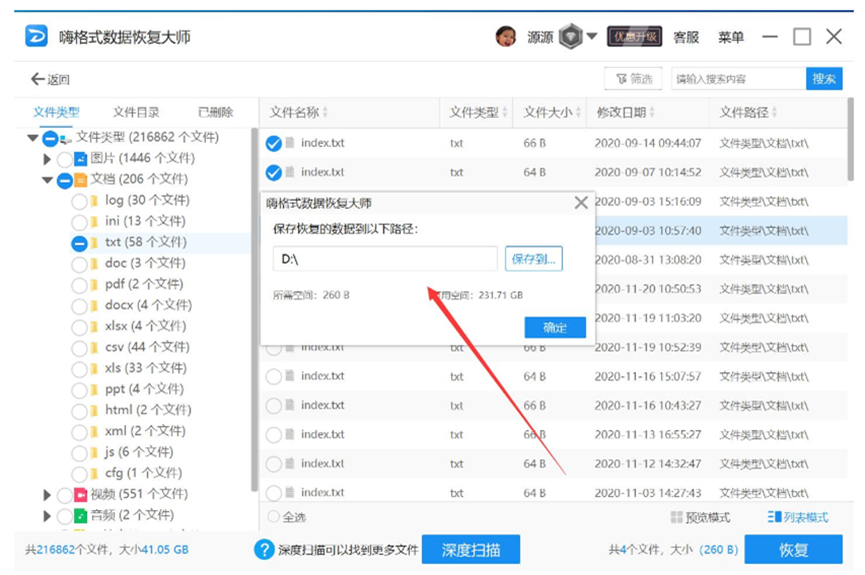
Task: Click the D:\ save path field
Action: tap(385, 259)
